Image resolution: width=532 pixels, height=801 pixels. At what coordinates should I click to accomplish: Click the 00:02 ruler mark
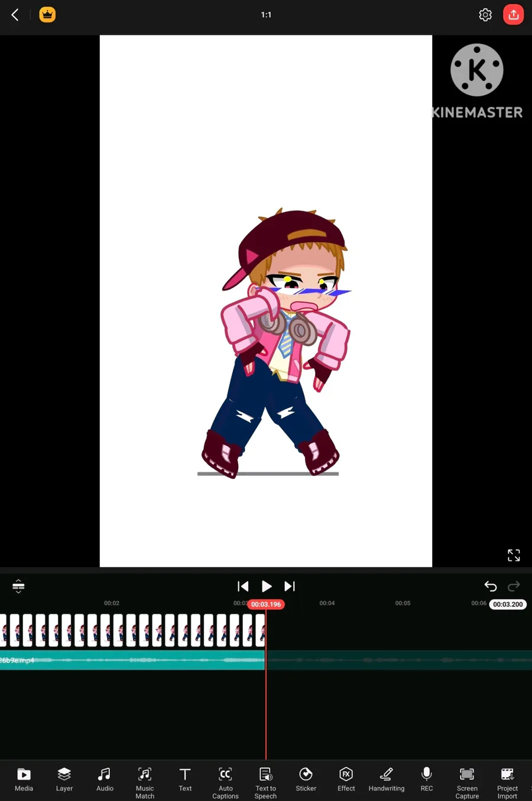click(112, 603)
